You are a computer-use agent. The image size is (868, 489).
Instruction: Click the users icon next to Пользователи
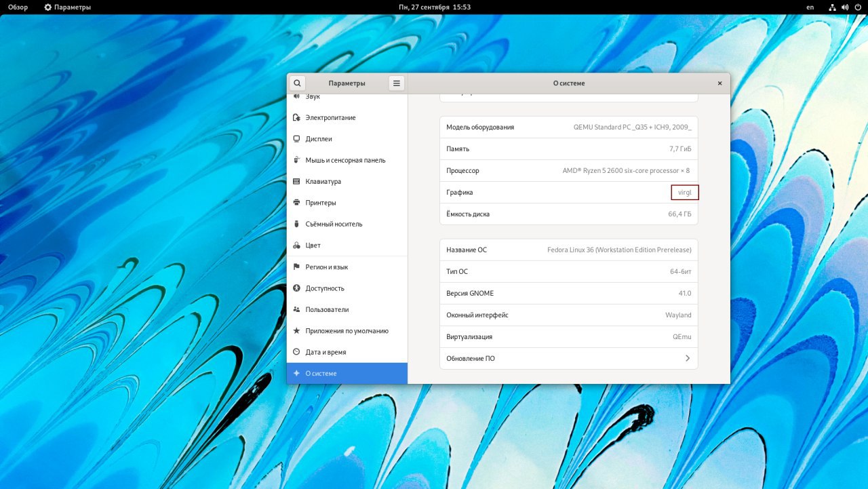tap(296, 309)
